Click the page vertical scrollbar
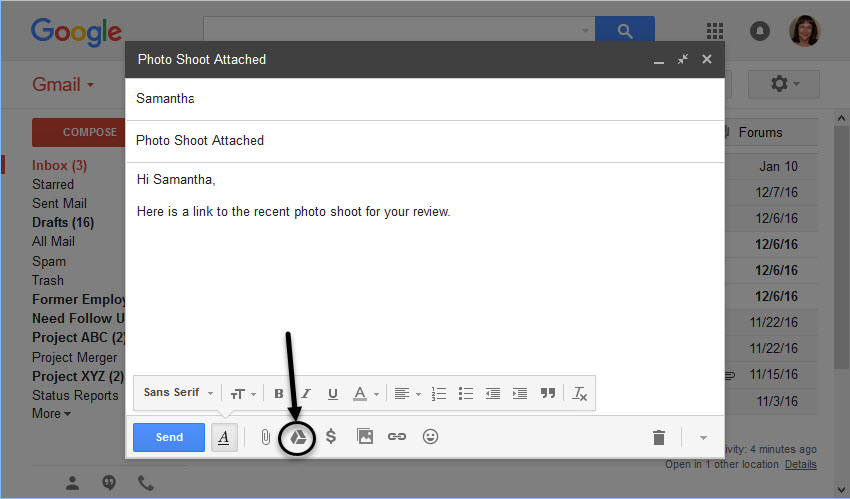 coord(841,248)
